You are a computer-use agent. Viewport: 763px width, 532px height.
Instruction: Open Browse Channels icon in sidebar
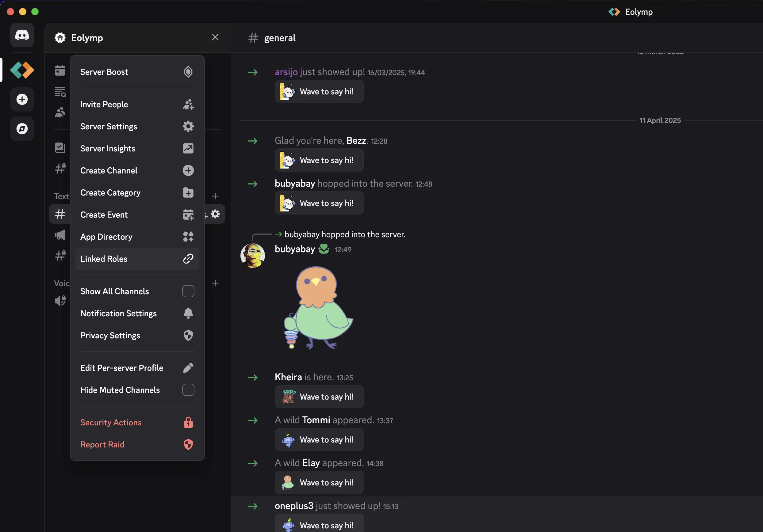[60, 92]
